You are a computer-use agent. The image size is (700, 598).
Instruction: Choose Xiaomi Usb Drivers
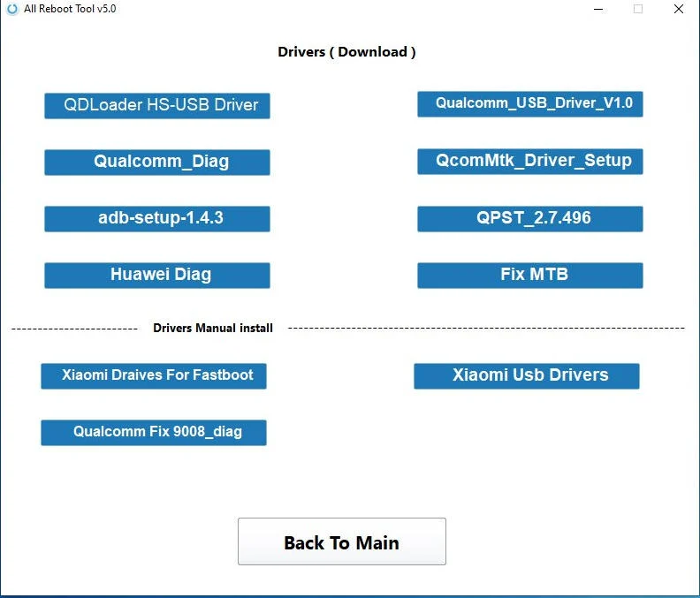click(x=527, y=375)
